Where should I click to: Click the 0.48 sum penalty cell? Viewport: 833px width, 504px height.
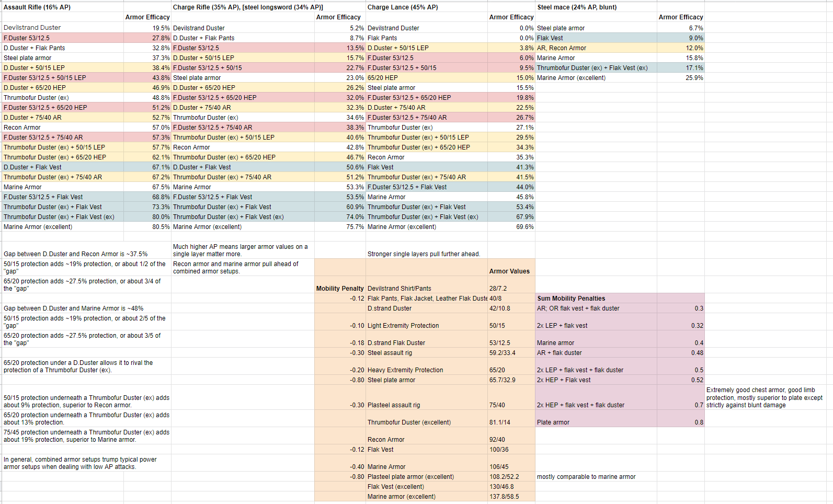click(681, 353)
